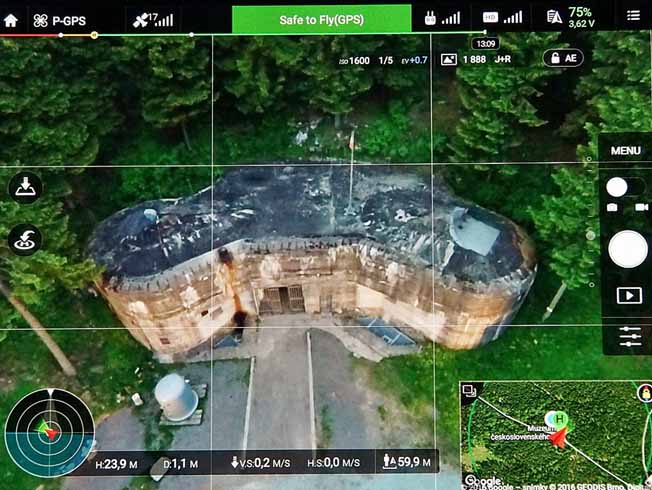Open the general settings list menu

[633, 16]
